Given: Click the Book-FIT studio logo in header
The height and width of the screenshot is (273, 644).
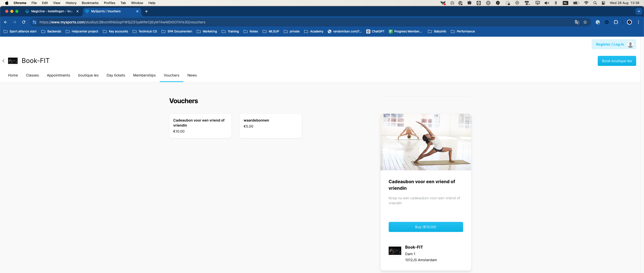Looking at the screenshot, I should pos(13,61).
